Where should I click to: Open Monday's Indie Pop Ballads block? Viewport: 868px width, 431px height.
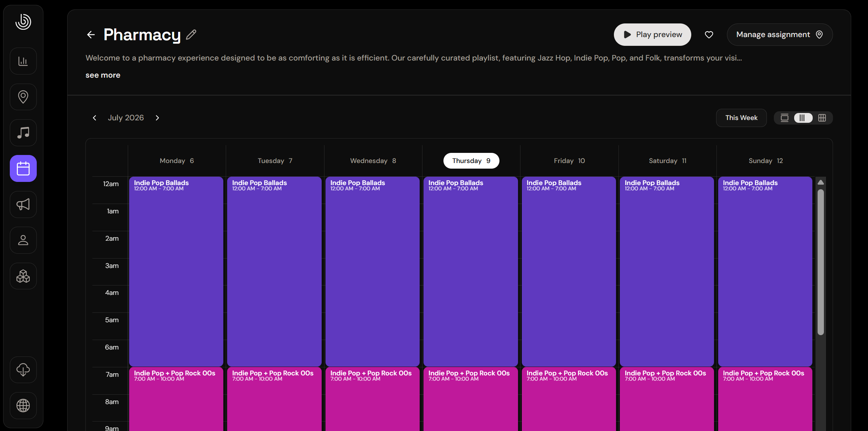(176, 271)
